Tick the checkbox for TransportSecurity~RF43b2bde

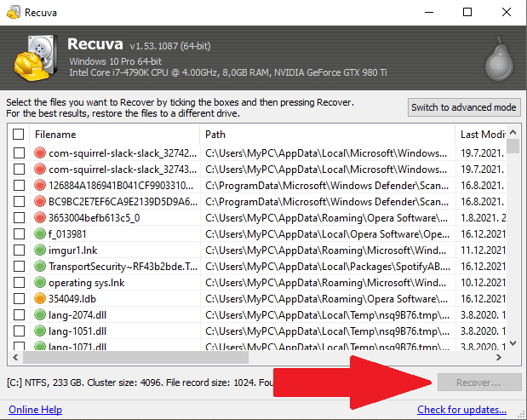(20, 266)
